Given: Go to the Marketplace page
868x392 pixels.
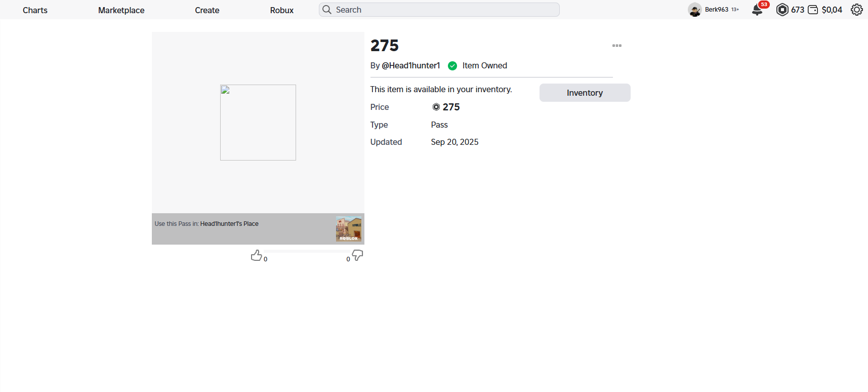Looking at the screenshot, I should pyautogui.click(x=121, y=10).
